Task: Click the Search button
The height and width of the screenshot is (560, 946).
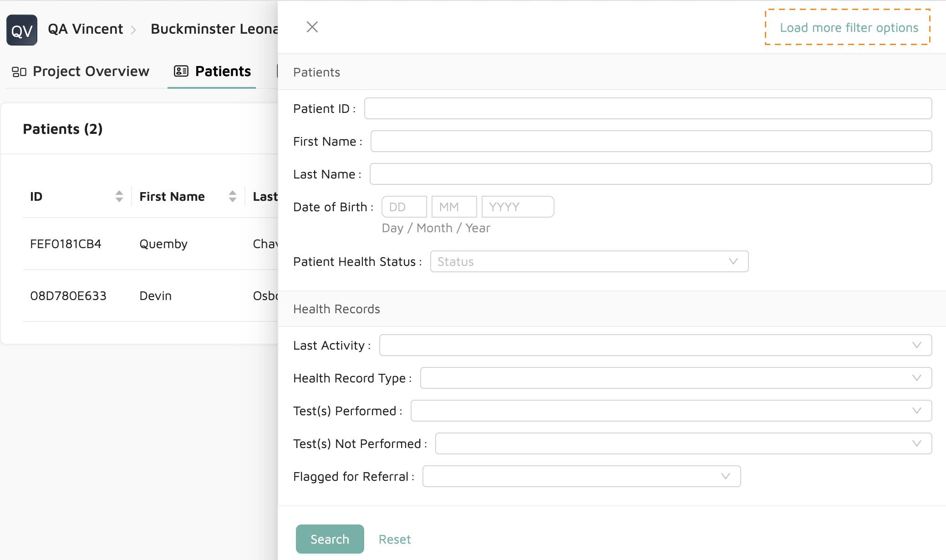Action: click(330, 539)
